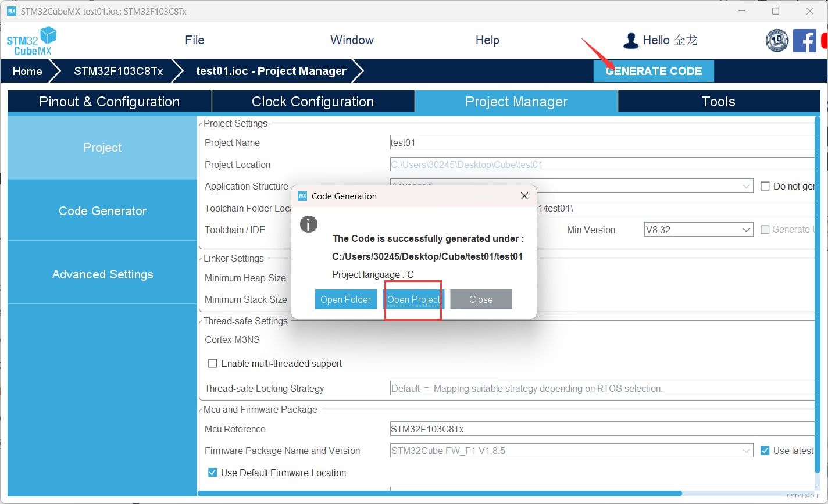Click the info icon in Code Generation dialog

click(x=309, y=224)
